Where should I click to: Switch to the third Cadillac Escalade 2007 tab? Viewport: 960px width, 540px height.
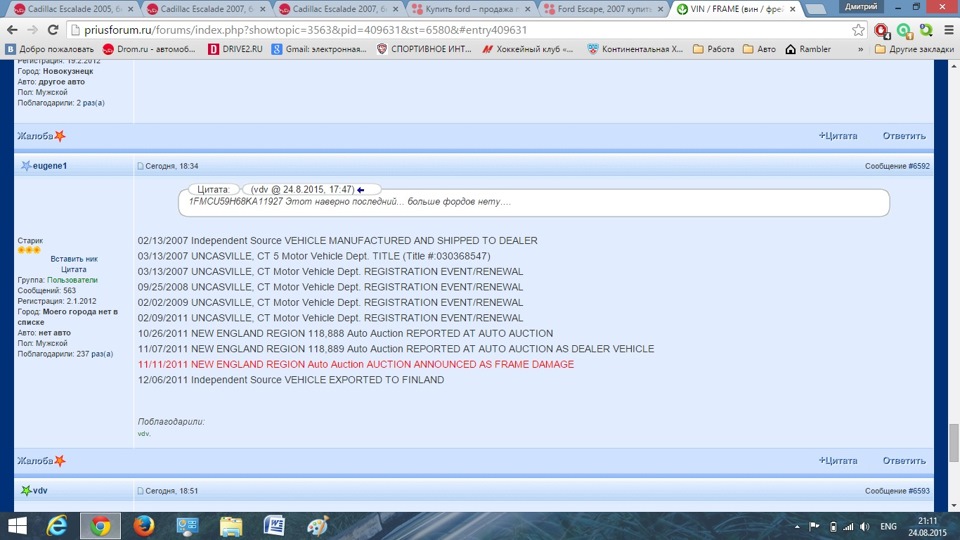(x=339, y=9)
